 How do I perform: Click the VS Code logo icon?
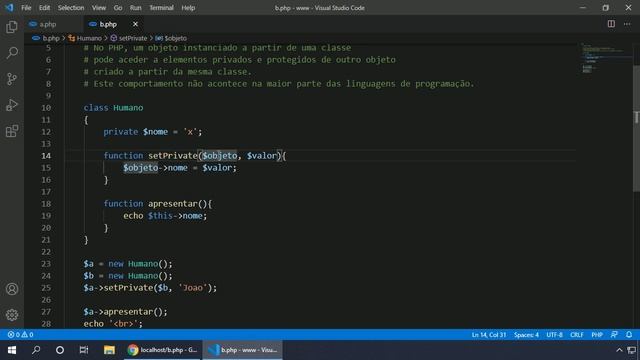point(9,8)
